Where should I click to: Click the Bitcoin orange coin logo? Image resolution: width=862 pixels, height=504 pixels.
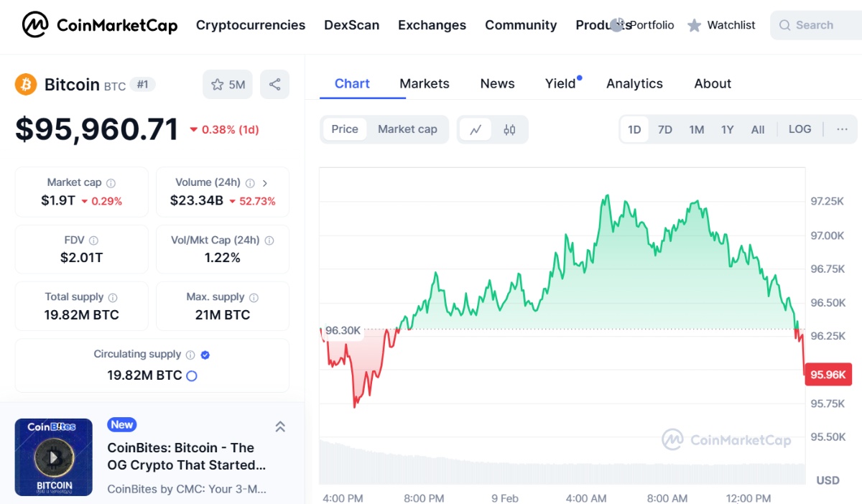tap(26, 85)
